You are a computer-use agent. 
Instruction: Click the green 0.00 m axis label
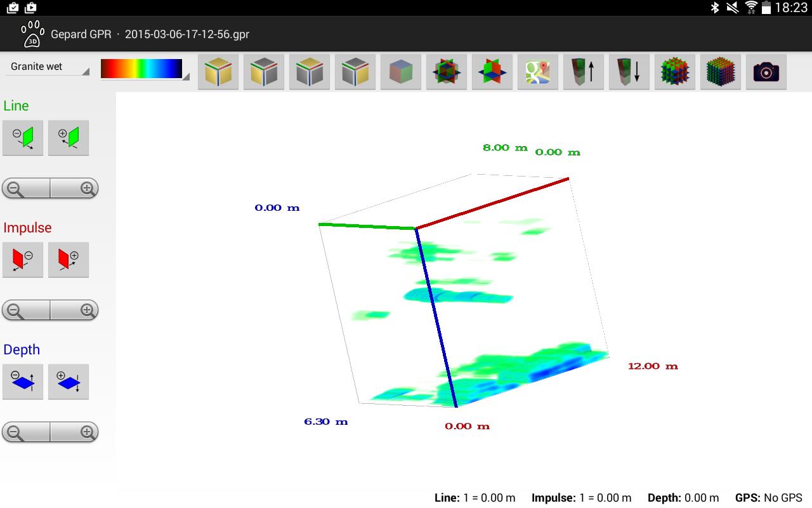coord(558,152)
